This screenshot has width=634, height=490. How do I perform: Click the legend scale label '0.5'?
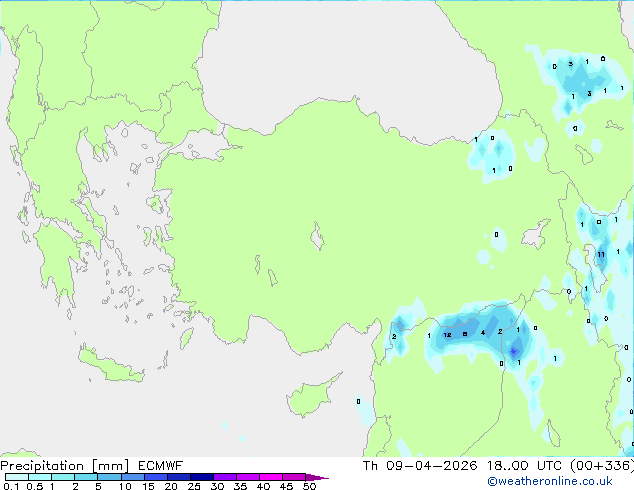click(x=34, y=486)
